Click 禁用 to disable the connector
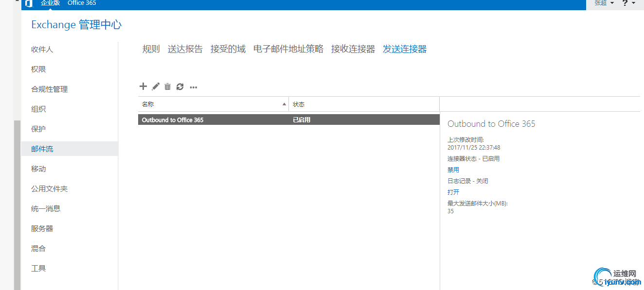 pos(453,170)
